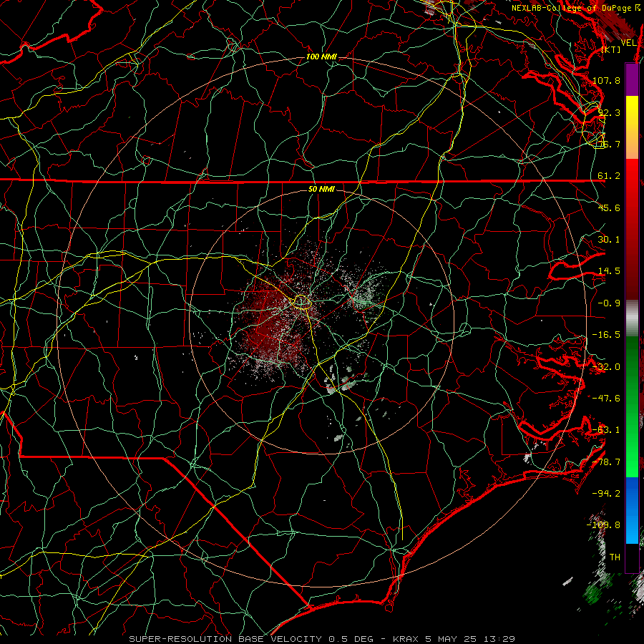Viewport: 644px width, 644px height.
Task: Click the 76.7 velocity scale value
Action: 609,144
